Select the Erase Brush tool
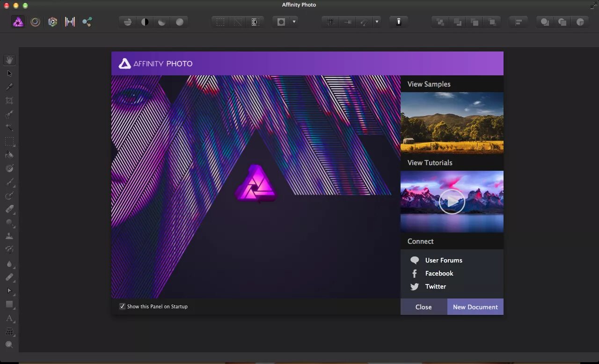This screenshot has height=364, width=599. (9, 209)
